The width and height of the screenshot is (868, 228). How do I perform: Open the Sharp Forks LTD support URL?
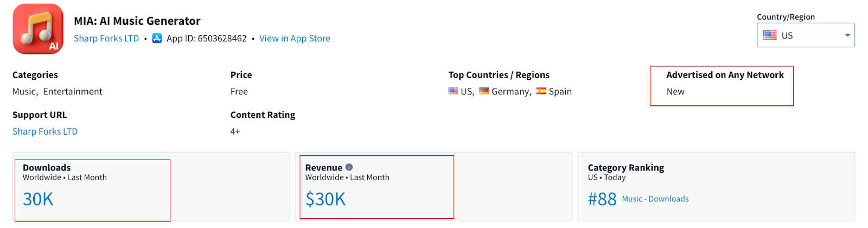(45, 131)
